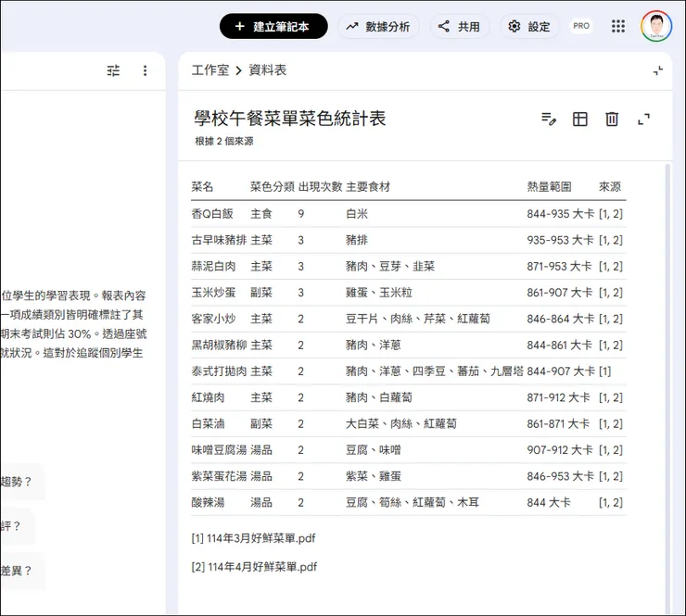Expand table to fullscreen icon

tap(643, 119)
